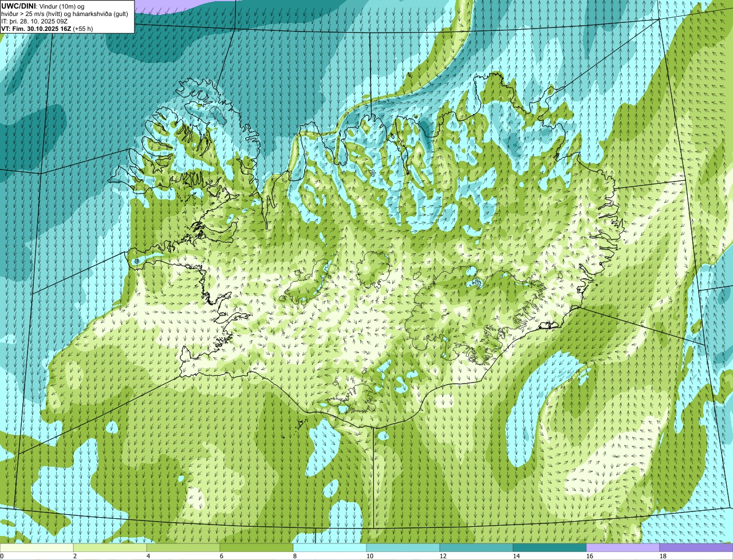Click the 2–4 m/s legend color swatch
This screenshot has height=560, width=733.
tap(110, 548)
